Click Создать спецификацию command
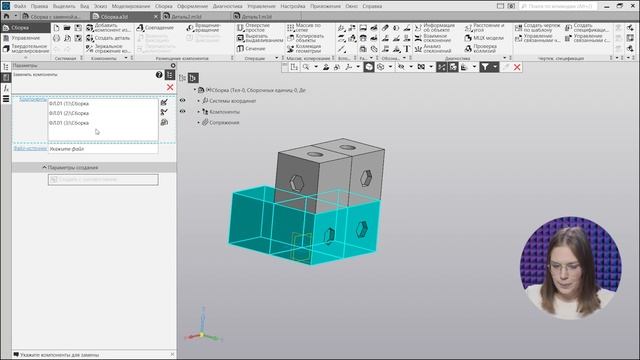640x360 pixels. 587,28
